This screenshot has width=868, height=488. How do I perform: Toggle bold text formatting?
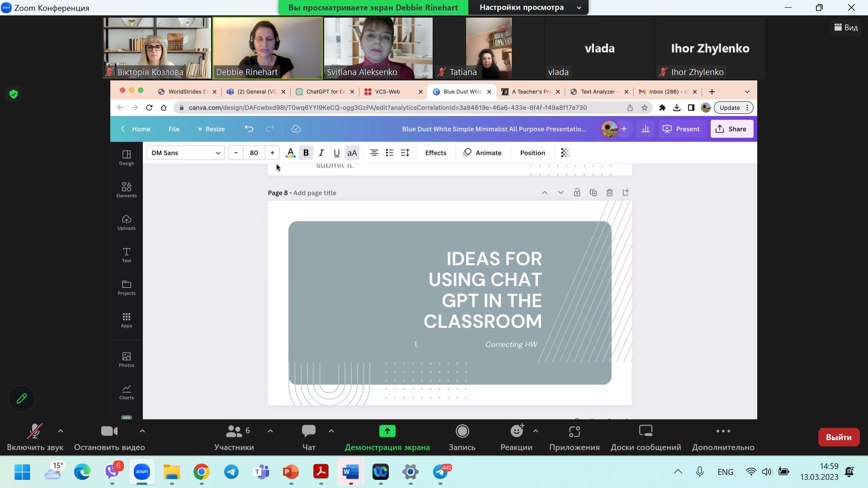tap(306, 153)
